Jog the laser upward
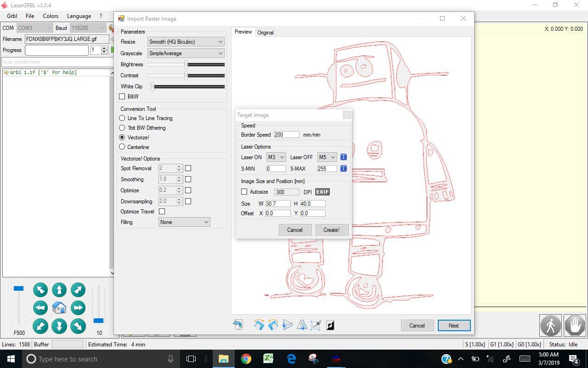Screen dimensions: 588x368 pyautogui.click(x=59, y=290)
